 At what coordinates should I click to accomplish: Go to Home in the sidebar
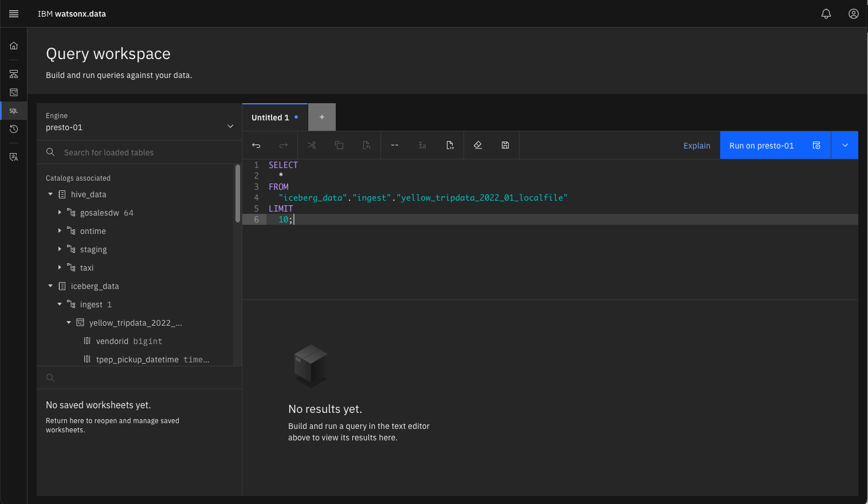tap(14, 46)
